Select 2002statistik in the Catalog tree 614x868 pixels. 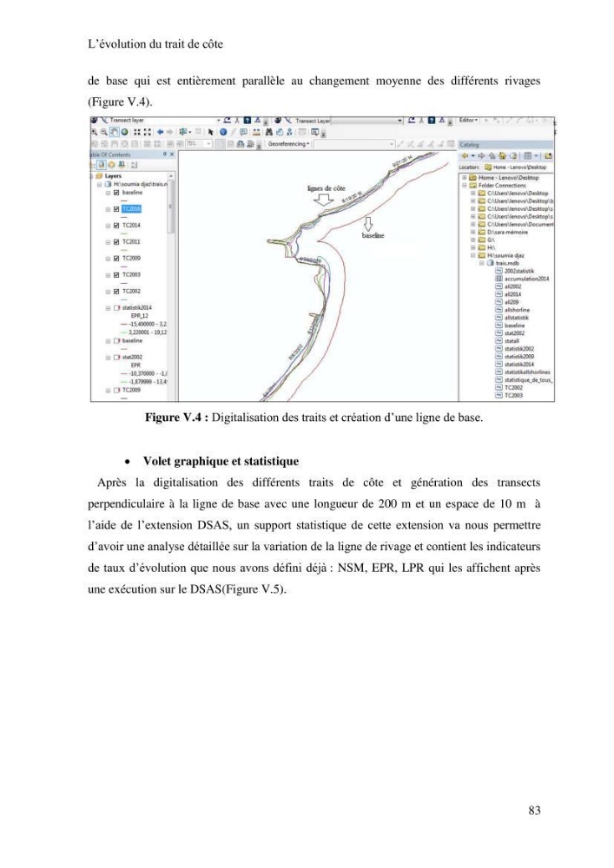pyautogui.click(x=519, y=271)
